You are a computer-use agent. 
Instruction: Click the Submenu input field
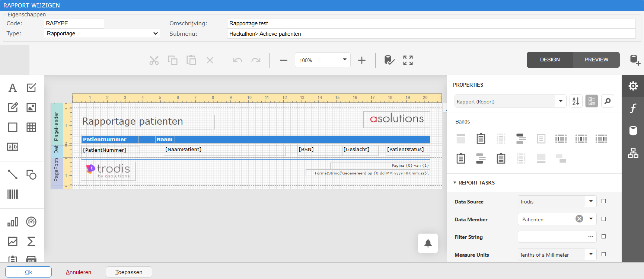click(431, 34)
